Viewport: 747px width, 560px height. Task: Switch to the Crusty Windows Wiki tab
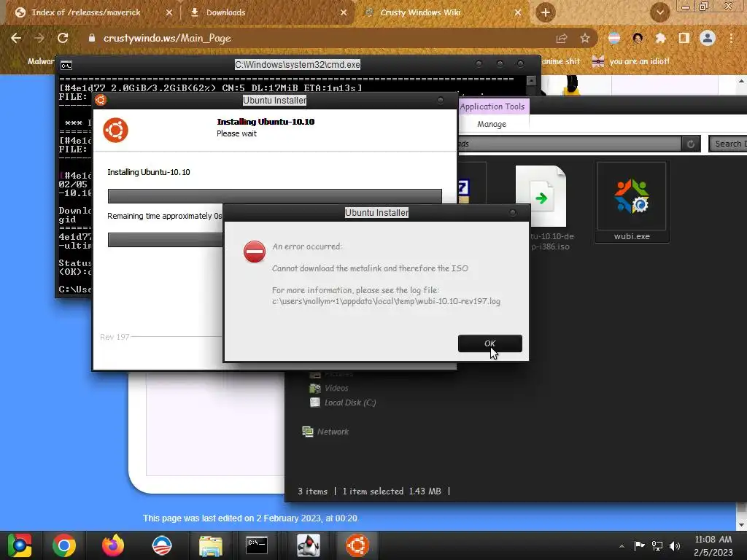pyautogui.click(x=420, y=12)
